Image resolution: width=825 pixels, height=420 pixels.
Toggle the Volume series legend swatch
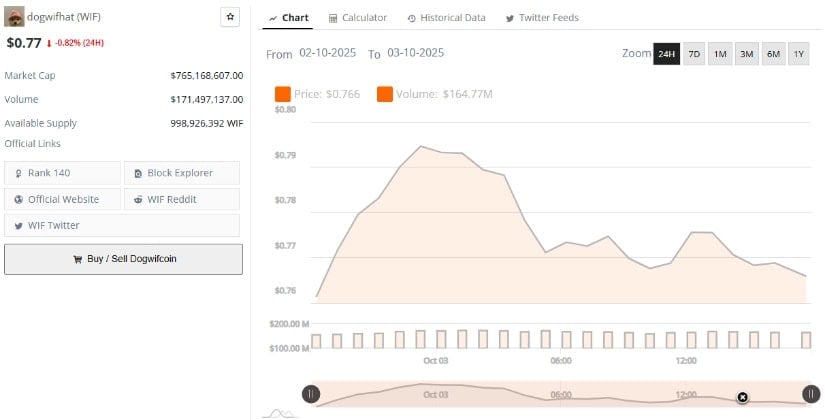pyautogui.click(x=385, y=94)
